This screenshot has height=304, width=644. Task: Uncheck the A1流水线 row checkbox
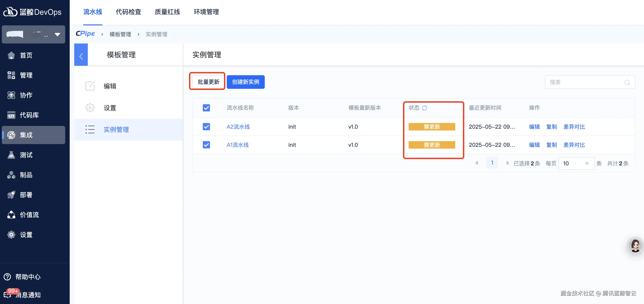click(x=206, y=145)
